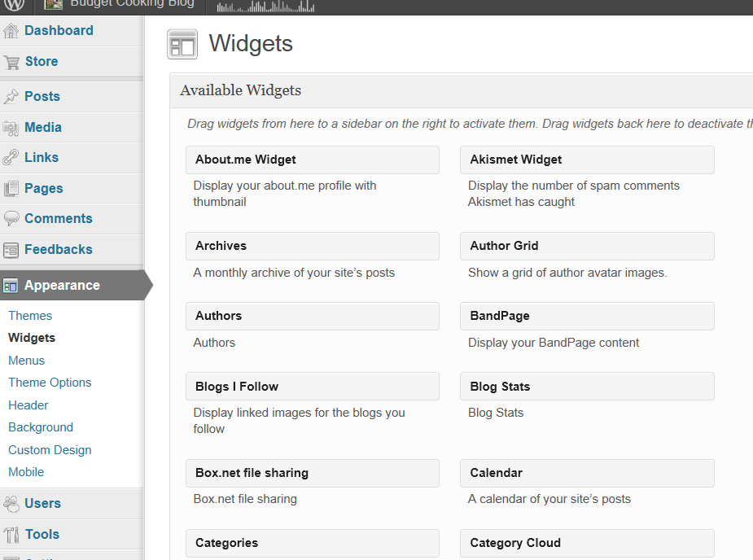Click the Store shopping cart icon
753x560 pixels.
point(11,62)
